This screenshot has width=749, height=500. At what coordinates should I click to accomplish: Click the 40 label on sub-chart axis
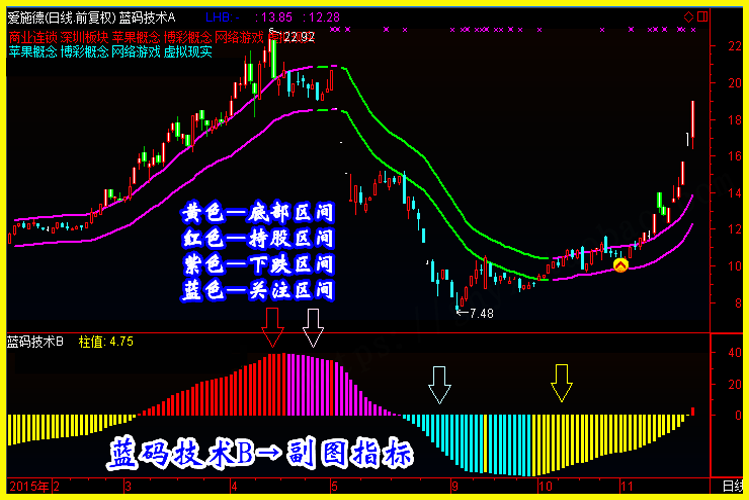735,352
